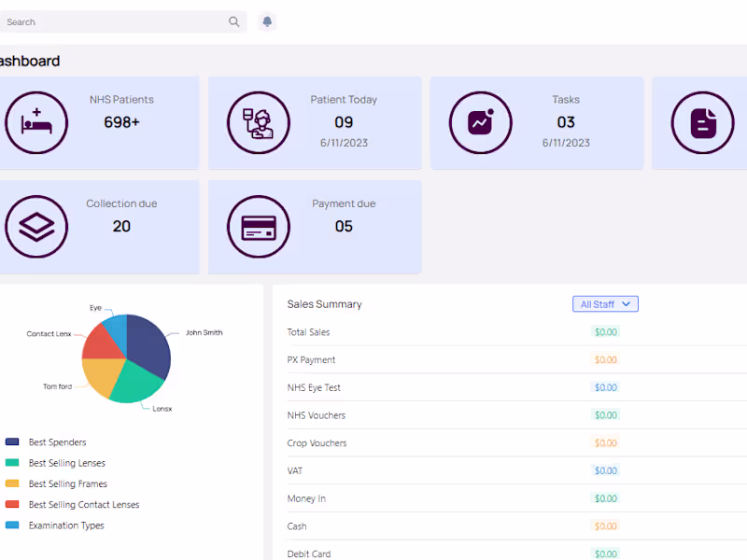Click the Total Sales $0.00 amount
Screen dimensions: 747x560
click(x=604, y=331)
